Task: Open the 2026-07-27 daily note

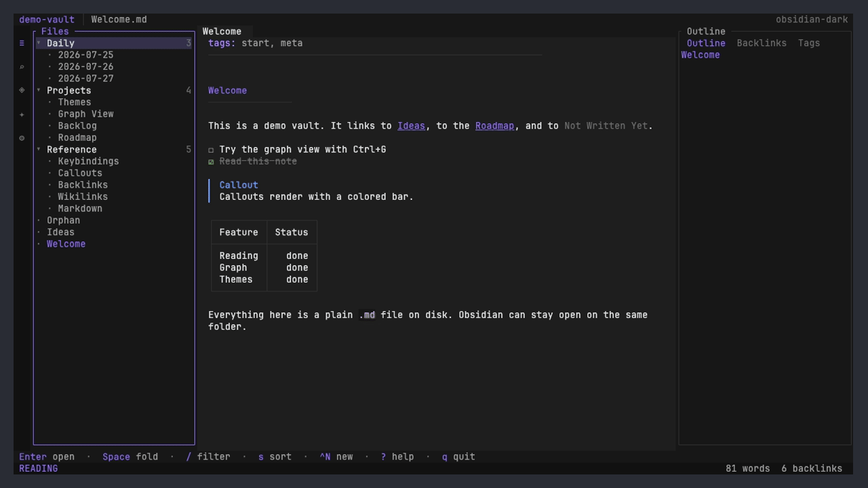Action: tap(85, 79)
